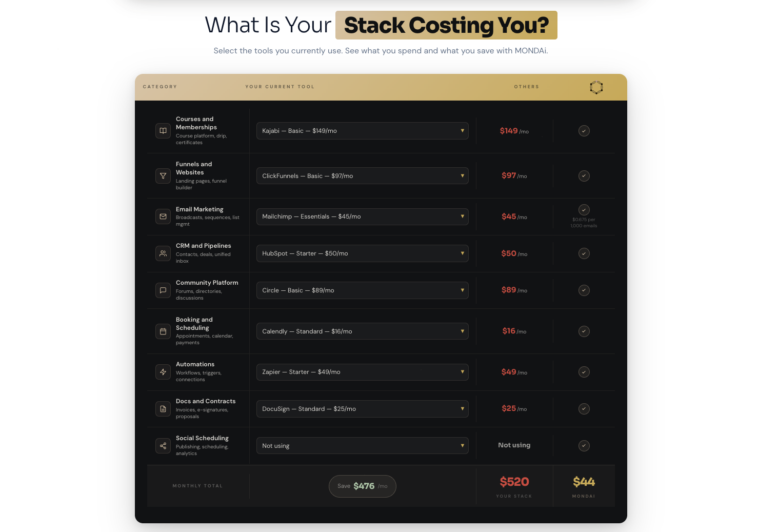758x532 pixels.
Task: Click the Community Platform chat bubble icon
Action: coord(163,290)
